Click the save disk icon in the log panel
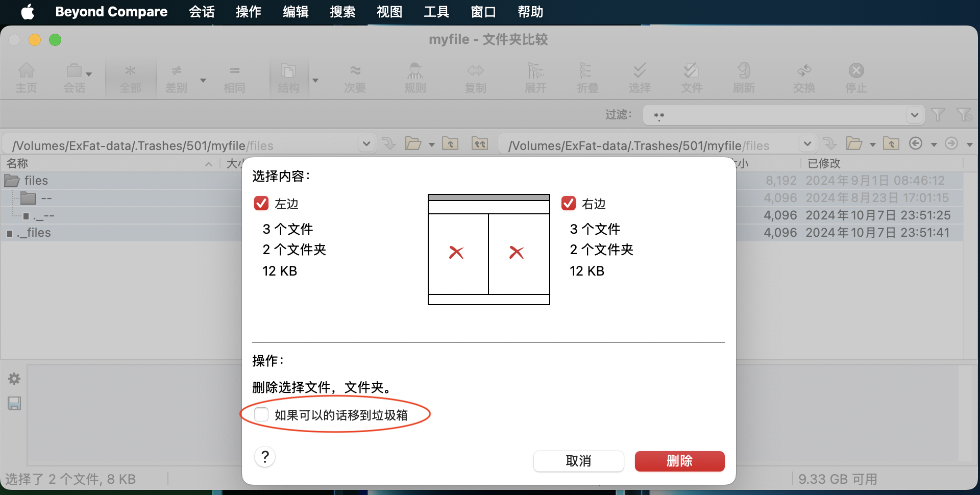This screenshot has height=495, width=980. (x=14, y=404)
